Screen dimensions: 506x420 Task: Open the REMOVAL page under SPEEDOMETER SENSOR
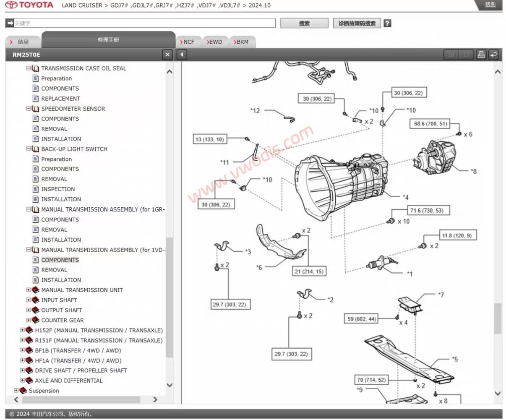54,129
